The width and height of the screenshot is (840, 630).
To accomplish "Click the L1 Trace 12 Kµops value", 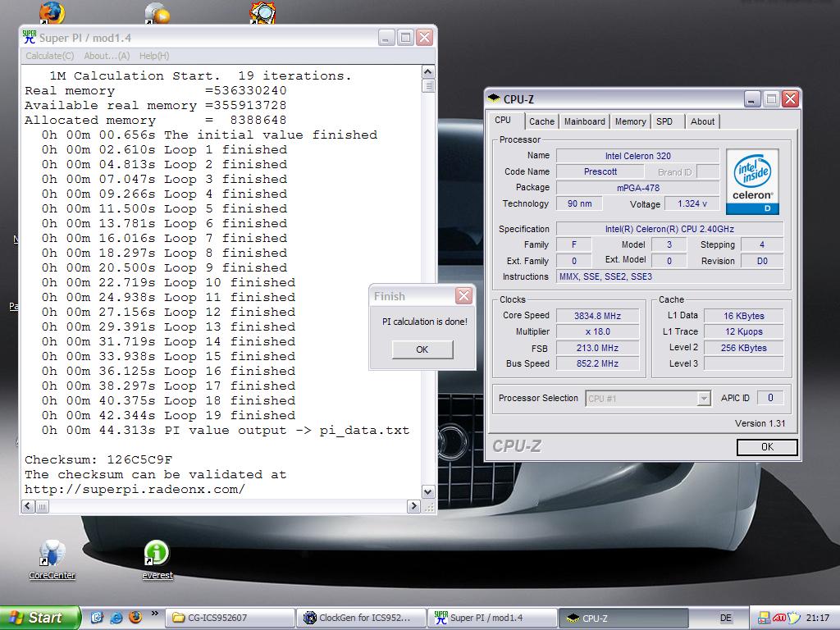I will [x=743, y=331].
